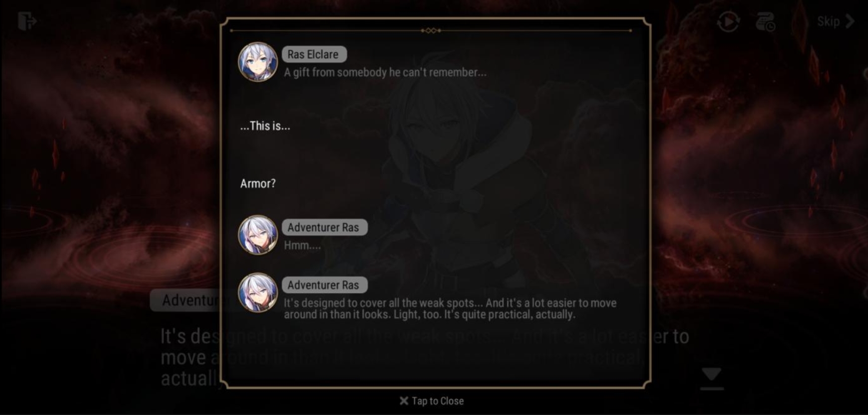
Task: Tap the exit door icon
Action: (27, 21)
